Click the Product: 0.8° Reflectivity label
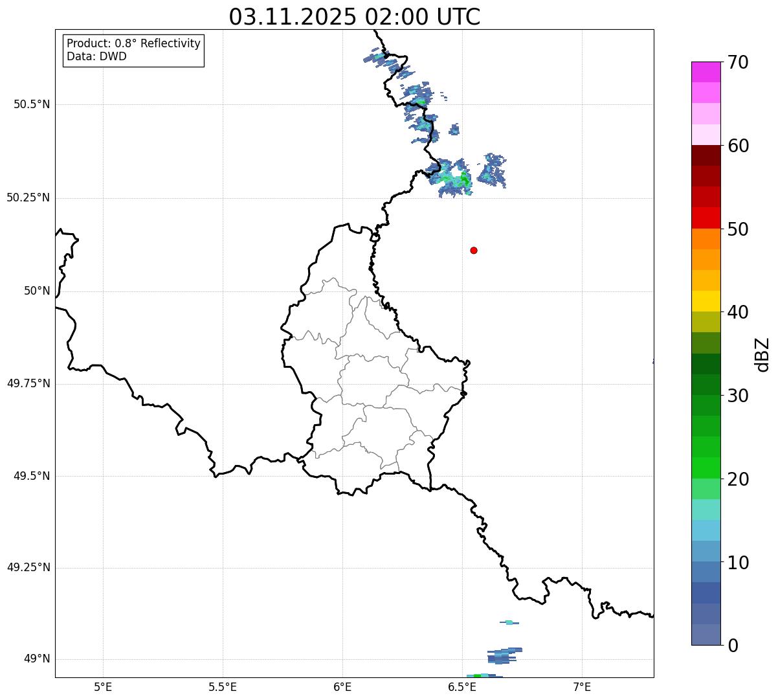This screenshot has width=778, height=700. tap(134, 43)
